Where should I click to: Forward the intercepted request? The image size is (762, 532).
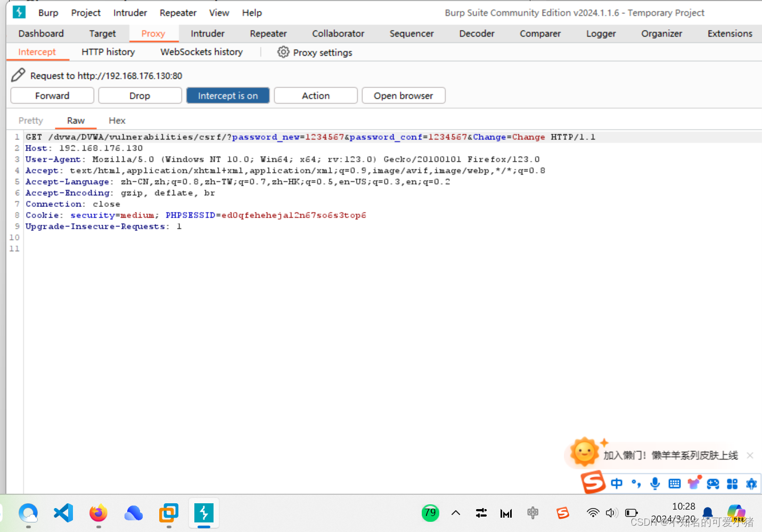[x=52, y=96]
